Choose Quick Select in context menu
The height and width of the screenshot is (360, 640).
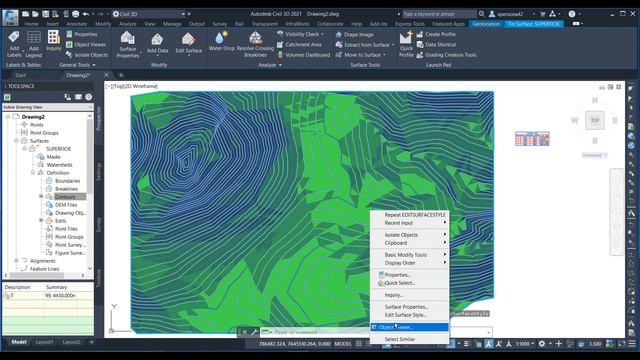pos(400,283)
